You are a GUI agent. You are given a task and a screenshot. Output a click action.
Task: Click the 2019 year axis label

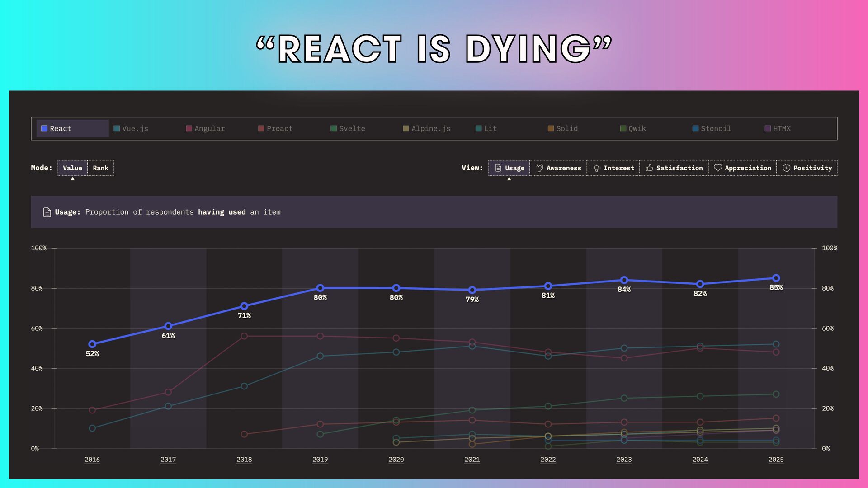(x=320, y=460)
